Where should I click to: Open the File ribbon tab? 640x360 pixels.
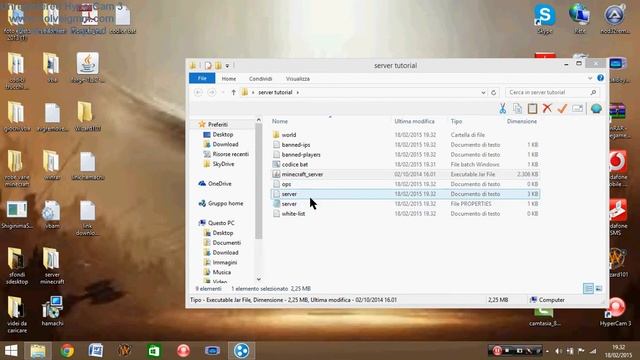tap(202, 78)
